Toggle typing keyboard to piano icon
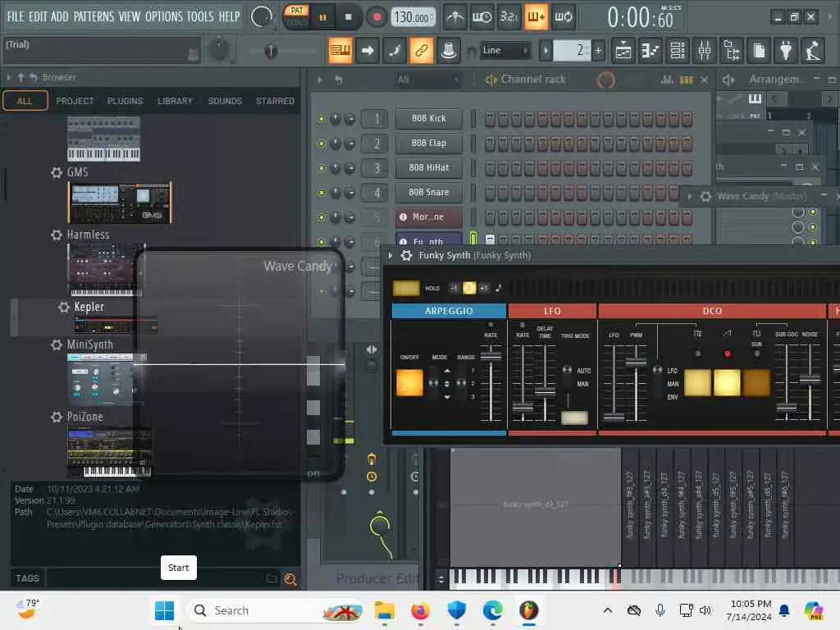Screen dimensions: 840x630 coord(340,50)
